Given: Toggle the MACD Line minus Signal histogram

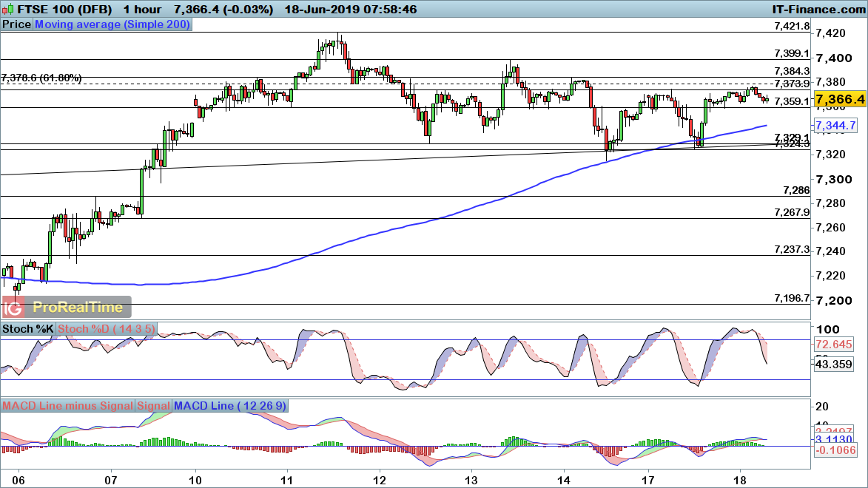Looking at the screenshot, I should coord(68,406).
